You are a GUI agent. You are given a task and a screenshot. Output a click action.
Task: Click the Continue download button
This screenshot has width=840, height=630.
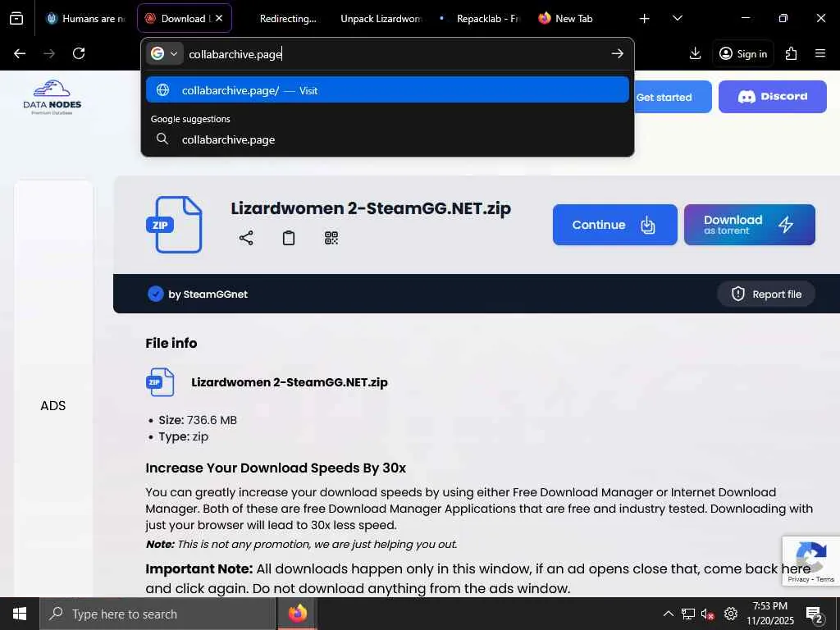click(x=614, y=225)
